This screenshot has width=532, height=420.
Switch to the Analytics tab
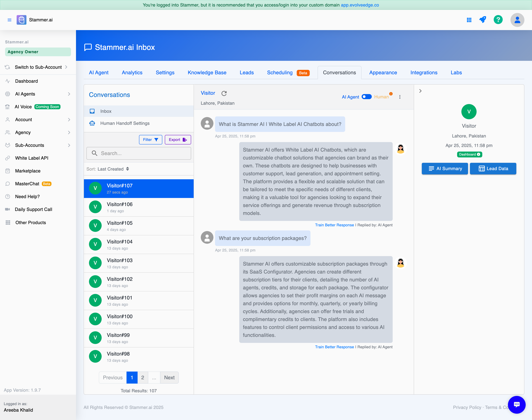(132, 73)
